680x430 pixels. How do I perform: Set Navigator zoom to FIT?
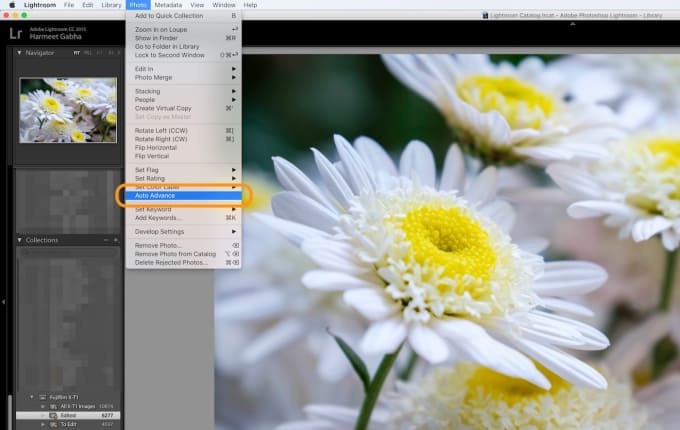(77, 53)
